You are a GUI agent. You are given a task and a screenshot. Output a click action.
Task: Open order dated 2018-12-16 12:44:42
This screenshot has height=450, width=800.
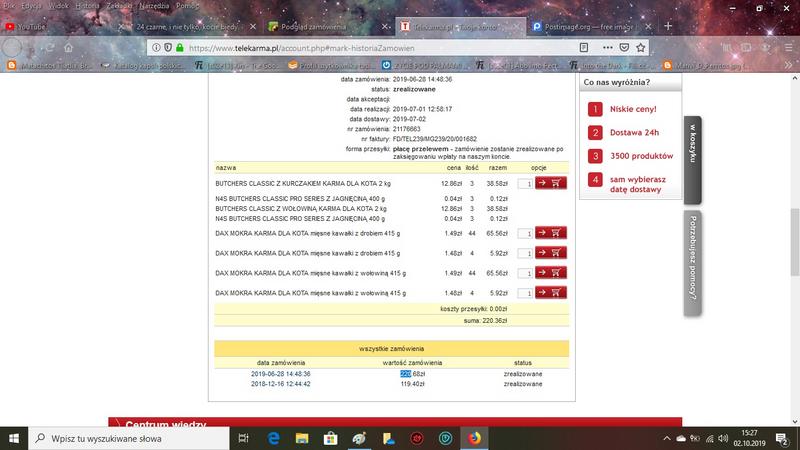coord(281,384)
